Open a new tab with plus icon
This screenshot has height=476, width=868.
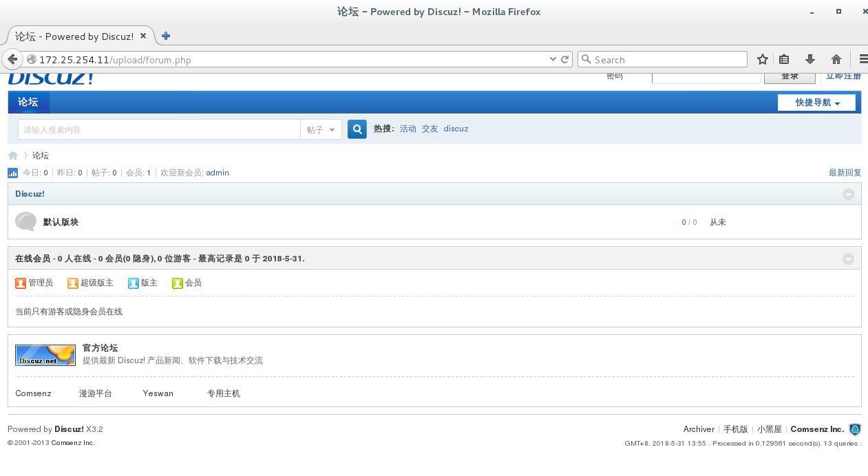166,36
